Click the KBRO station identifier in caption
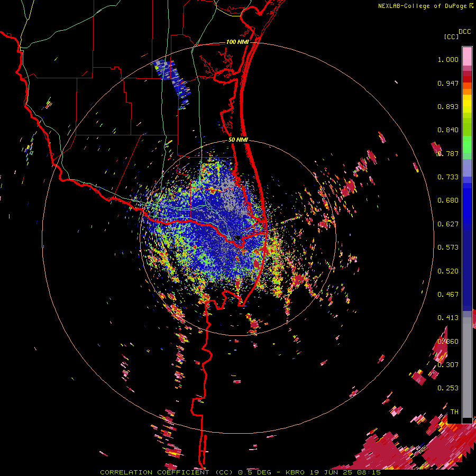The width and height of the screenshot is (476, 476). tap(295, 472)
